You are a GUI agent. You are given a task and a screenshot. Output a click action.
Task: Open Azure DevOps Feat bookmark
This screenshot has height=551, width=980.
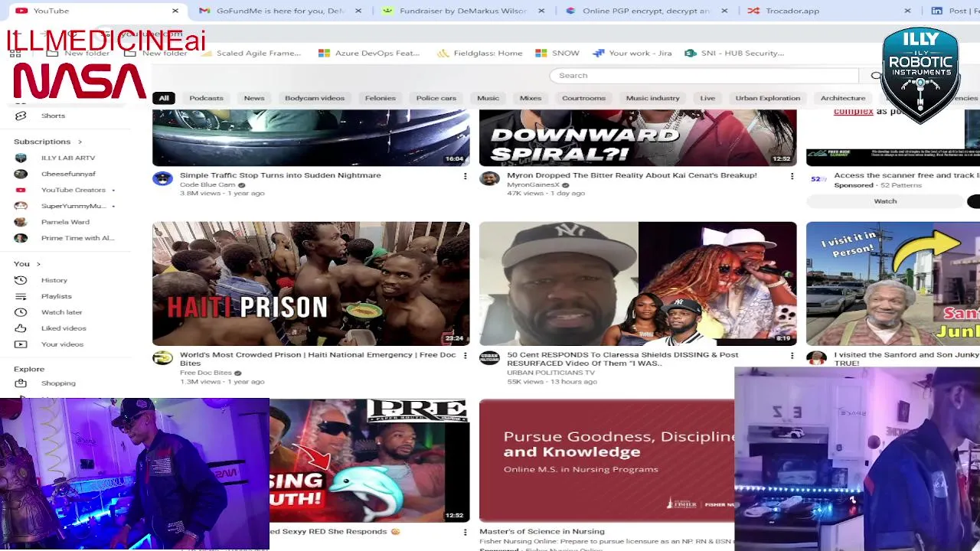tap(369, 53)
